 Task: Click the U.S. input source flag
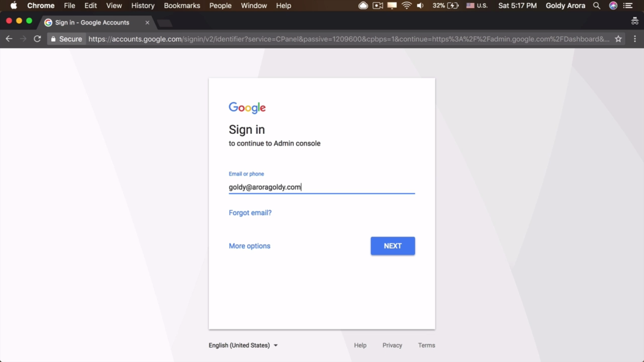click(470, 6)
